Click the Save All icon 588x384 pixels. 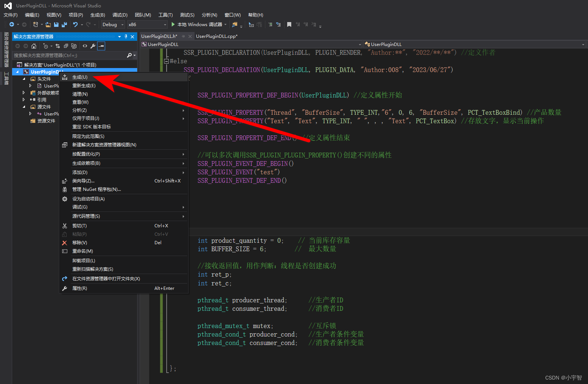tap(64, 25)
